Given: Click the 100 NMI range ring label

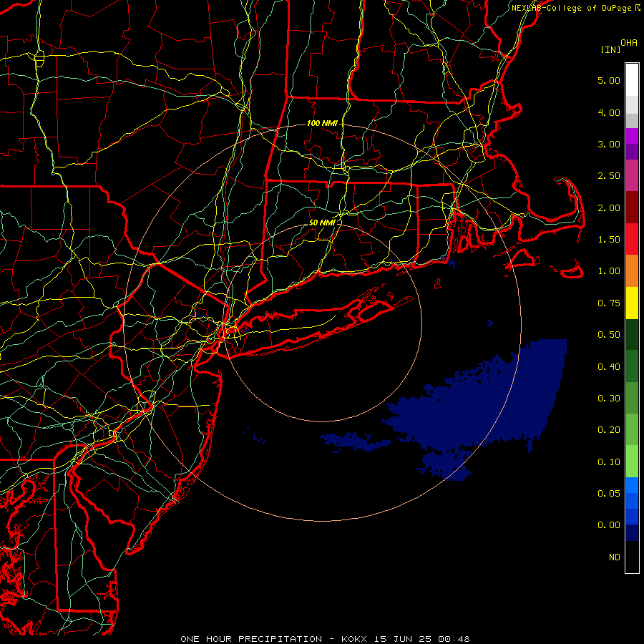Looking at the screenshot, I should click(322, 123).
